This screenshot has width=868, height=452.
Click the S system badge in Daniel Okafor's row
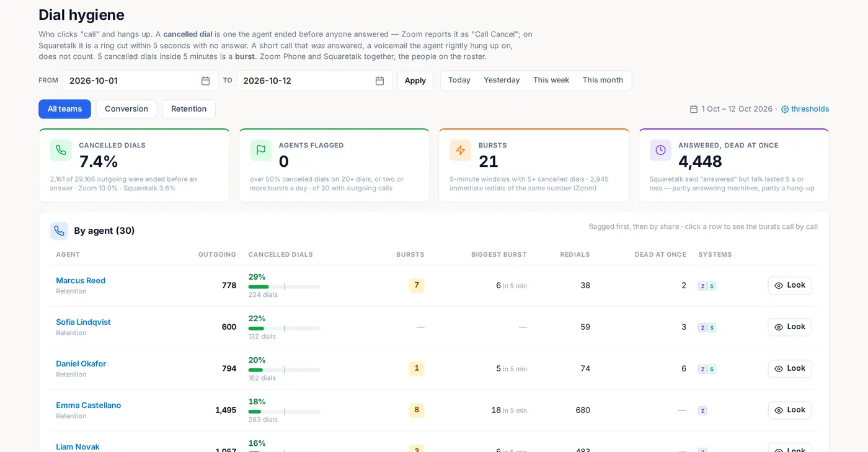point(712,369)
